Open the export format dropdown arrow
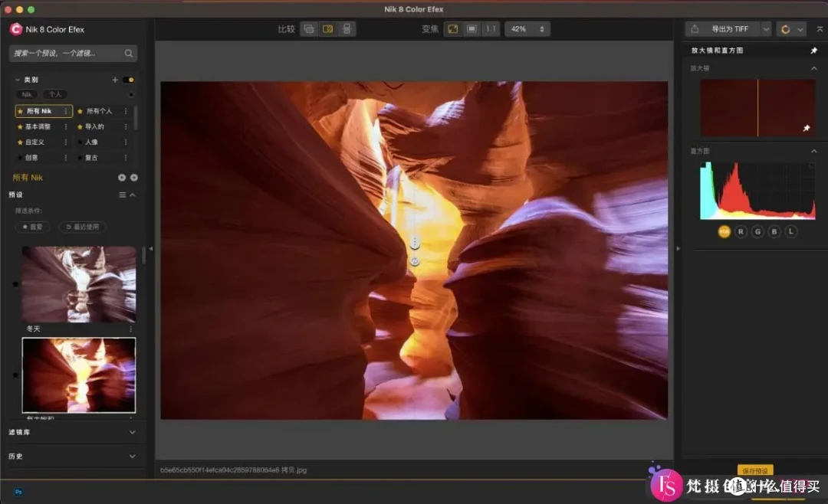The height and width of the screenshot is (504, 828). pos(766,30)
